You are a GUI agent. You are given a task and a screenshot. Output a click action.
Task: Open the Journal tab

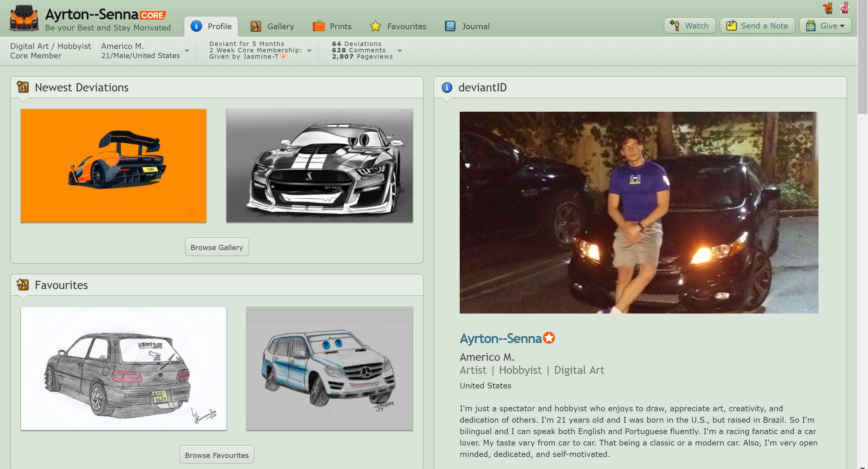tap(467, 26)
